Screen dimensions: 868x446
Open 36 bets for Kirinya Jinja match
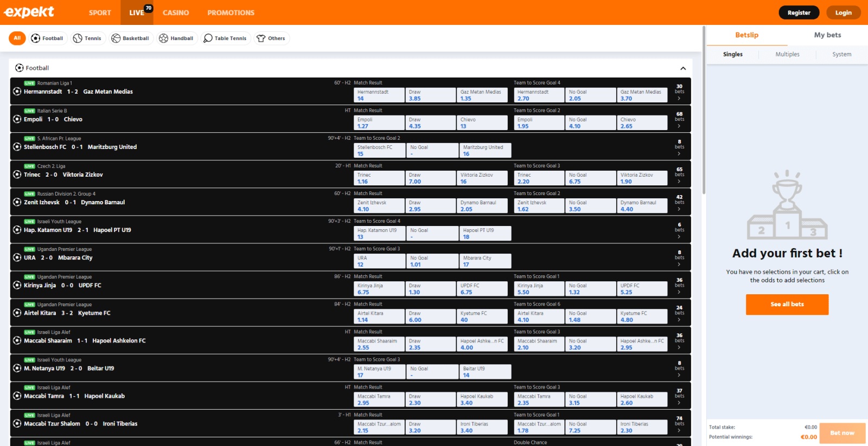pos(679,285)
